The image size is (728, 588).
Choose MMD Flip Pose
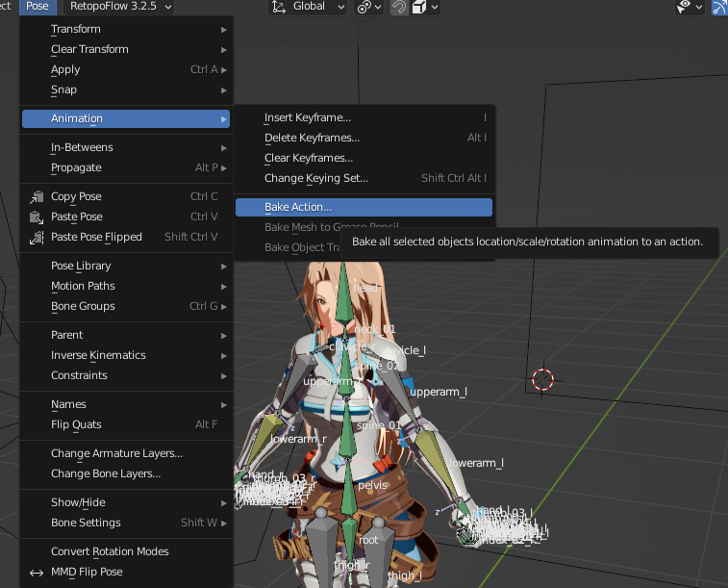126,572
